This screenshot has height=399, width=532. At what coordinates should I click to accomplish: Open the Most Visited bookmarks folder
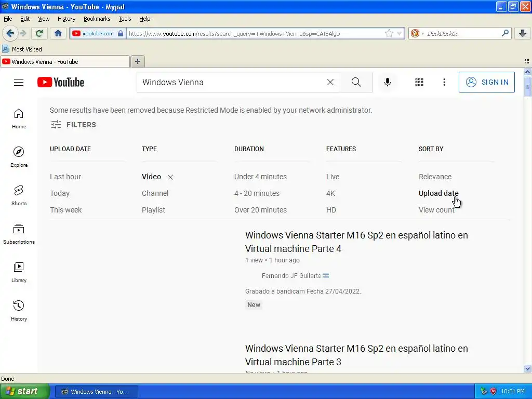tap(22, 49)
